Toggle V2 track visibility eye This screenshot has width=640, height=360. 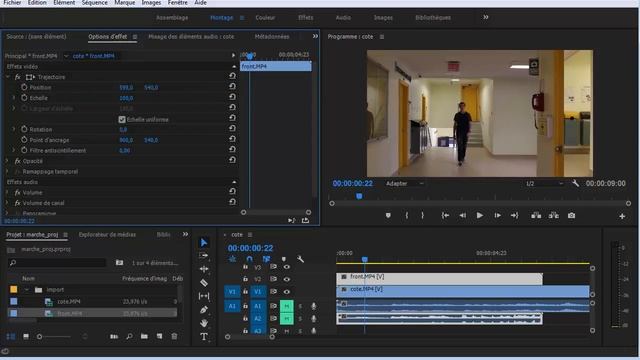(x=287, y=279)
